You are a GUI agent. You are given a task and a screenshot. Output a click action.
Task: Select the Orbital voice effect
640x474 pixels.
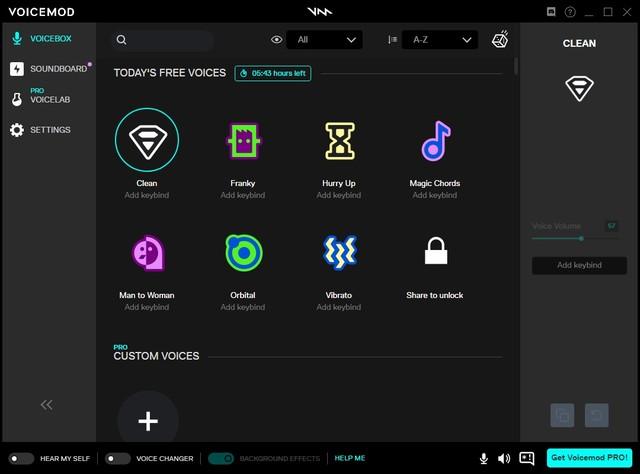(x=243, y=254)
